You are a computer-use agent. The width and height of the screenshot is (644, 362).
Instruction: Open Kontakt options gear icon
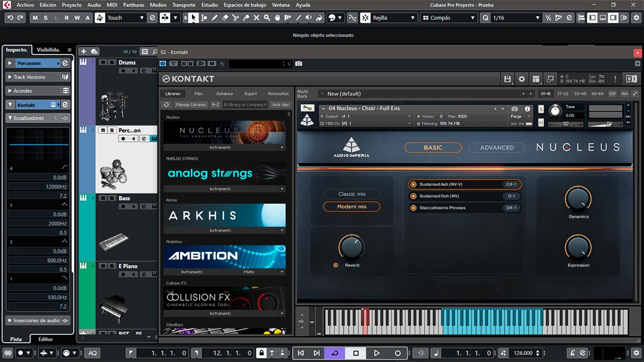click(522, 79)
